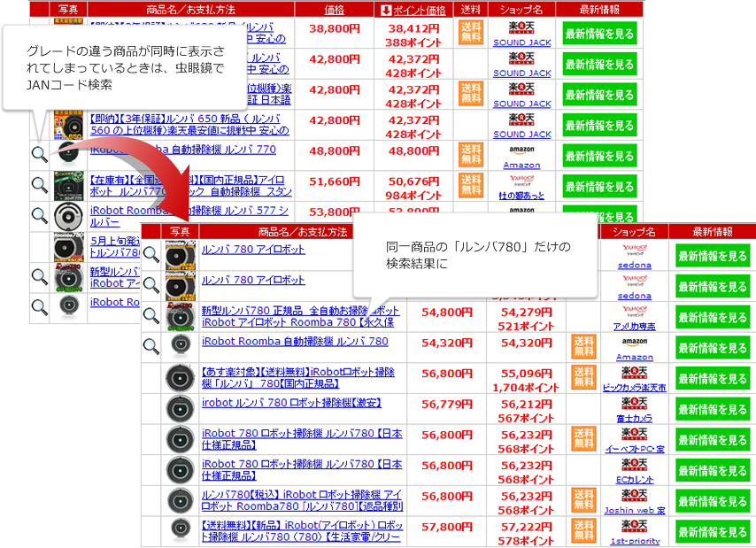Image resolution: width=756 pixels, height=548 pixels.
Task: Click 送料無料 badge in the 38,800円 row
Action: [471, 33]
